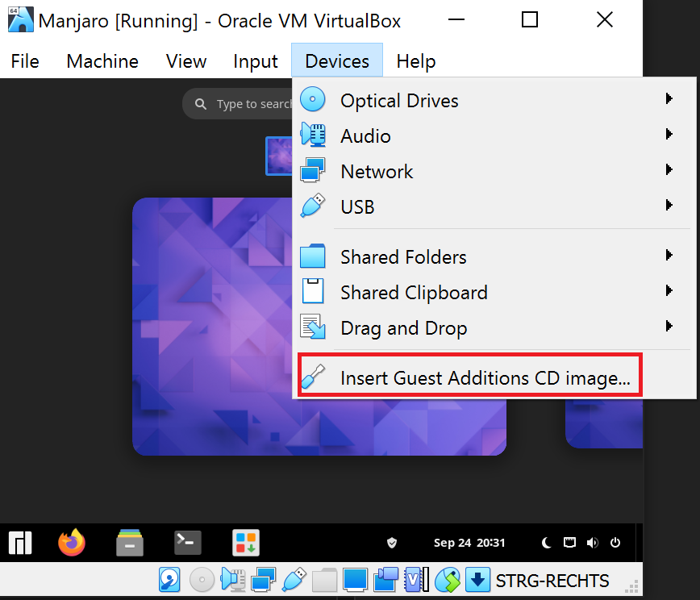Screen dimensions: 700x600
Task: Click the USB indicator in VirtualBox status bar
Action: coord(294,580)
